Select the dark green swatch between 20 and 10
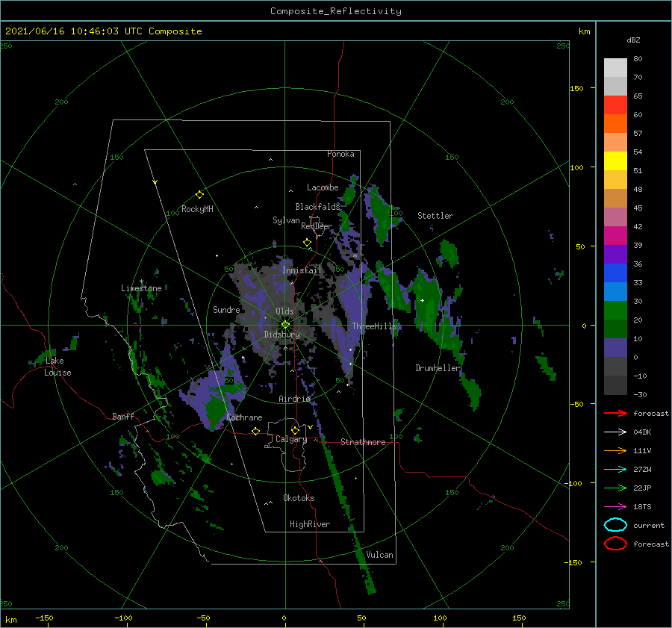This screenshot has width=672, height=628. [615, 329]
